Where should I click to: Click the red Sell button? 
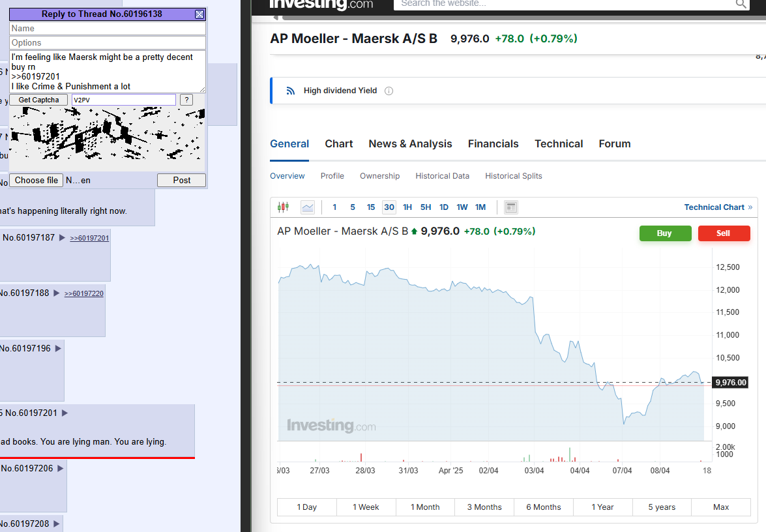(724, 233)
